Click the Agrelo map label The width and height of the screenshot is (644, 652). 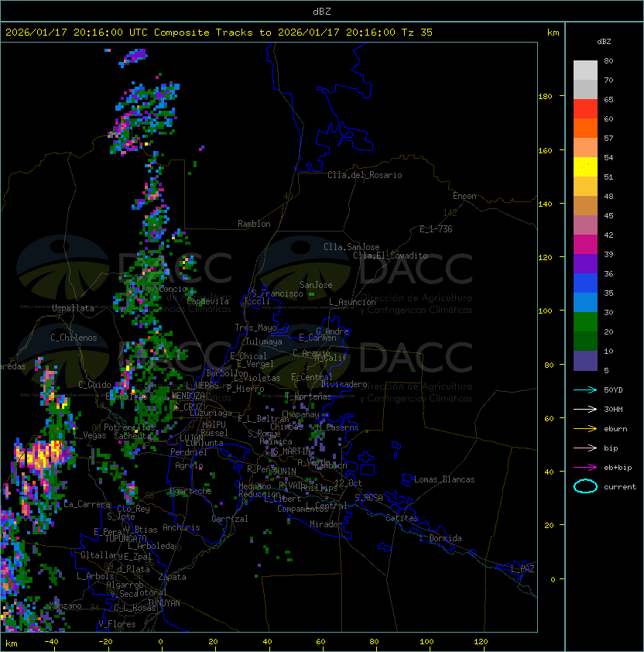tap(189, 465)
